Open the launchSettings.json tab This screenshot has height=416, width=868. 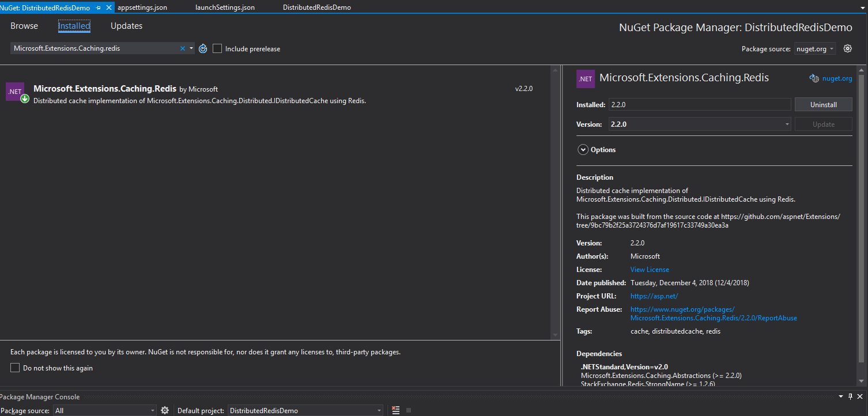225,7
